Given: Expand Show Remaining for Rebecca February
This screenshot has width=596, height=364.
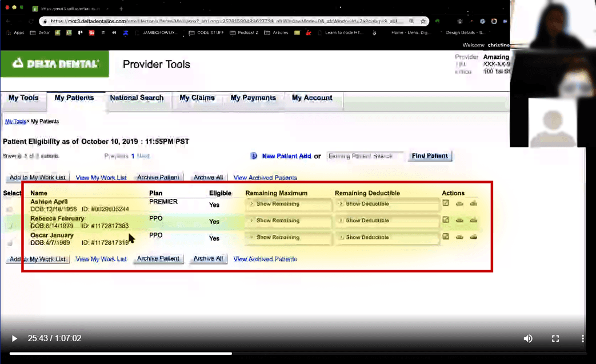Looking at the screenshot, I should (289, 221).
